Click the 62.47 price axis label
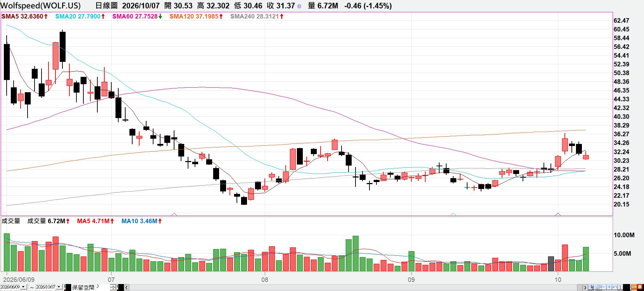The width and height of the screenshot is (644, 291). point(621,21)
